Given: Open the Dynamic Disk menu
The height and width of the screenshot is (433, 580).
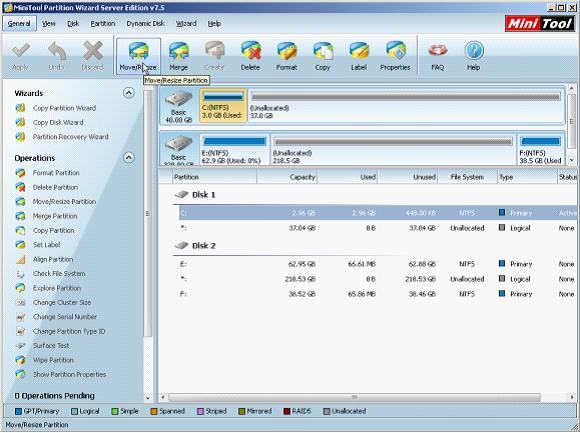Looking at the screenshot, I should click(145, 24).
